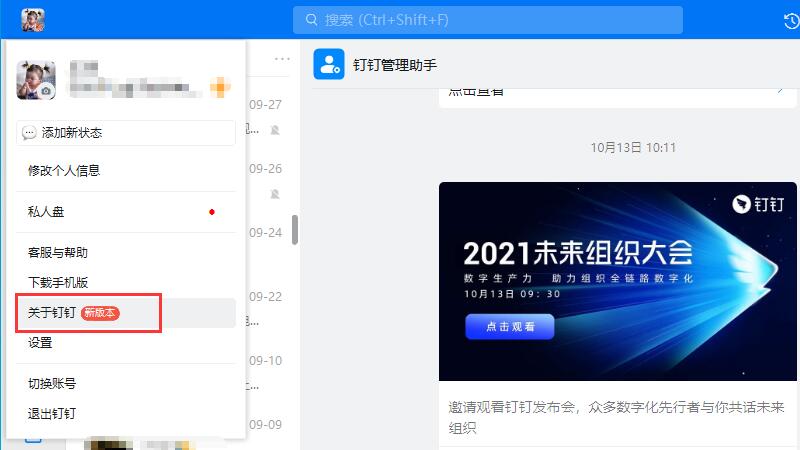The image size is (800, 450).
Task: Click 退出钉钉 to quit
Action: point(52,413)
